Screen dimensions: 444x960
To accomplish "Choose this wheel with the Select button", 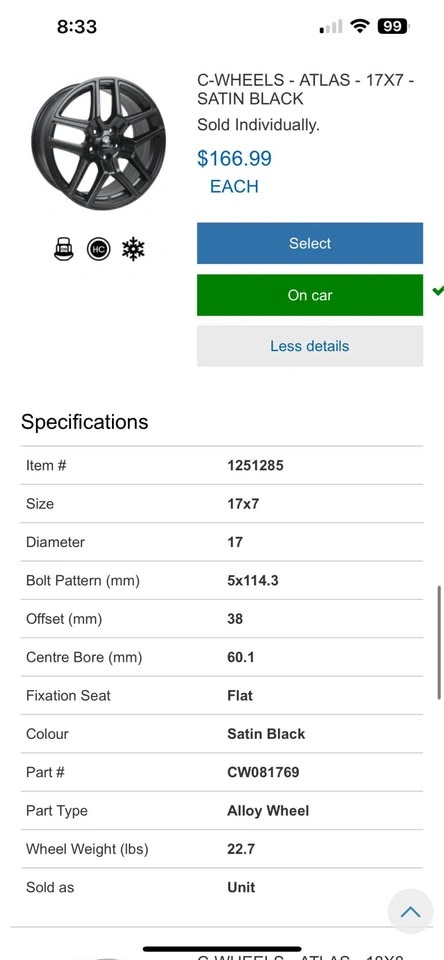I will coord(310,243).
